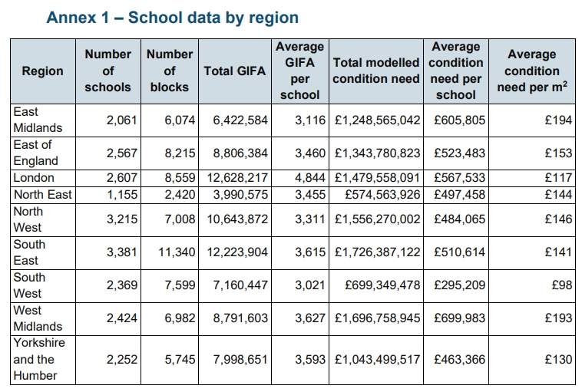Select the Average GIFA per school header
582x392 pixels.
(x=299, y=71)
